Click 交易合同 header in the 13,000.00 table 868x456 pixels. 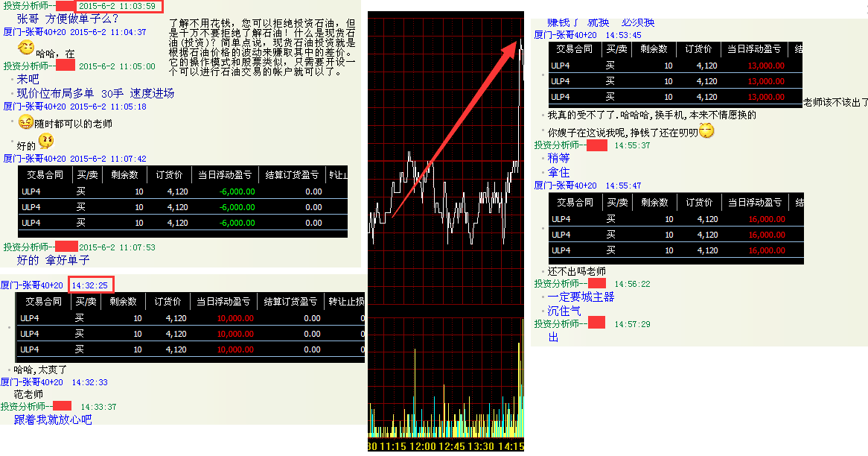coord(574,48)
